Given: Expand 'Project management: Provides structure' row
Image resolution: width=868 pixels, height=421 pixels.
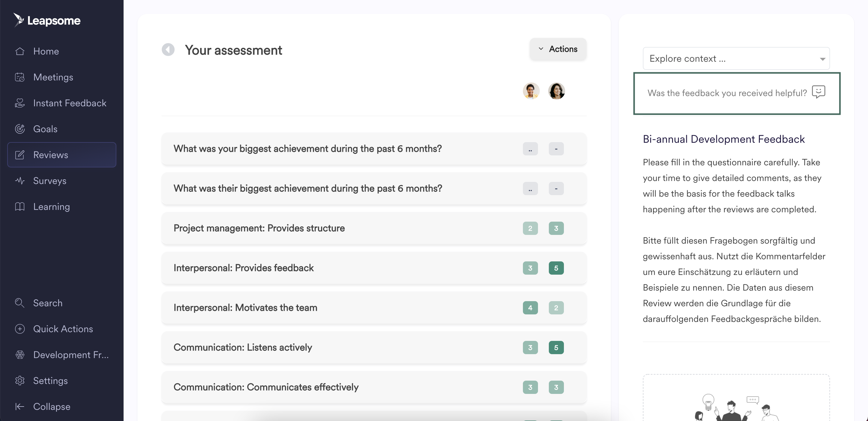Looking at the screenshot, I should point(374,228).
